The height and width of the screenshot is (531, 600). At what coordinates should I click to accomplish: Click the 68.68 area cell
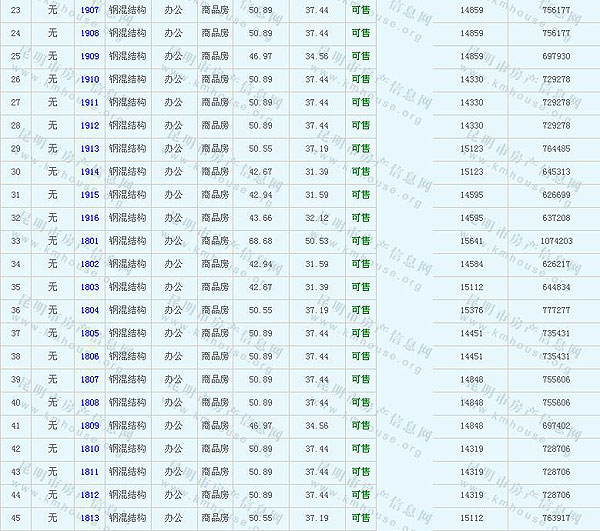tap(260, 241)
